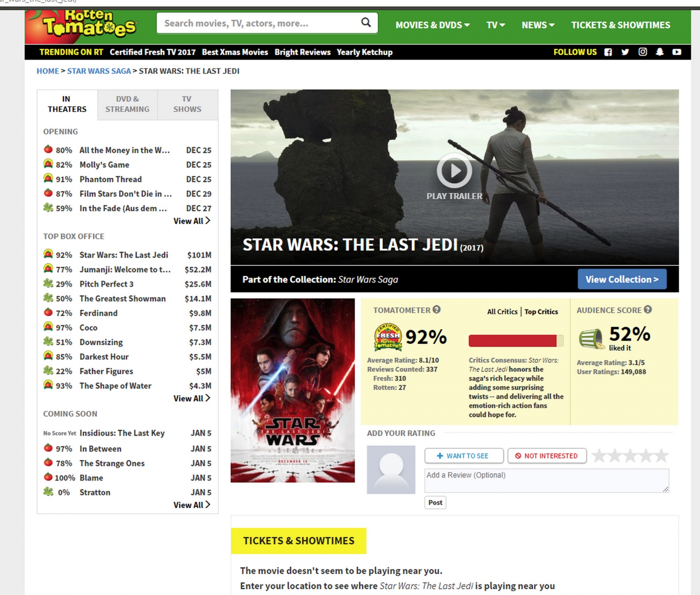Expand the News dropdown menu
The width and height of the screenshot is (700, 595).
point(538,25)
